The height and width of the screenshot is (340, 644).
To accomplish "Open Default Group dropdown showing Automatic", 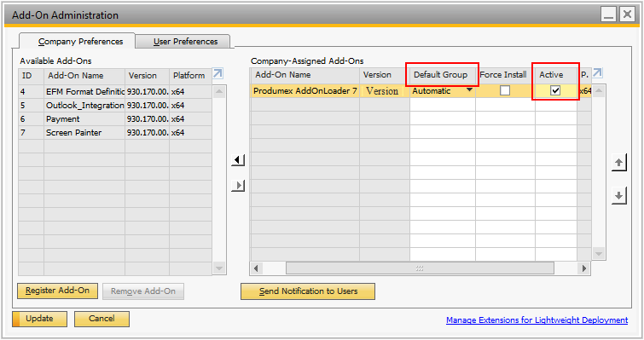I will pos(469,89).
